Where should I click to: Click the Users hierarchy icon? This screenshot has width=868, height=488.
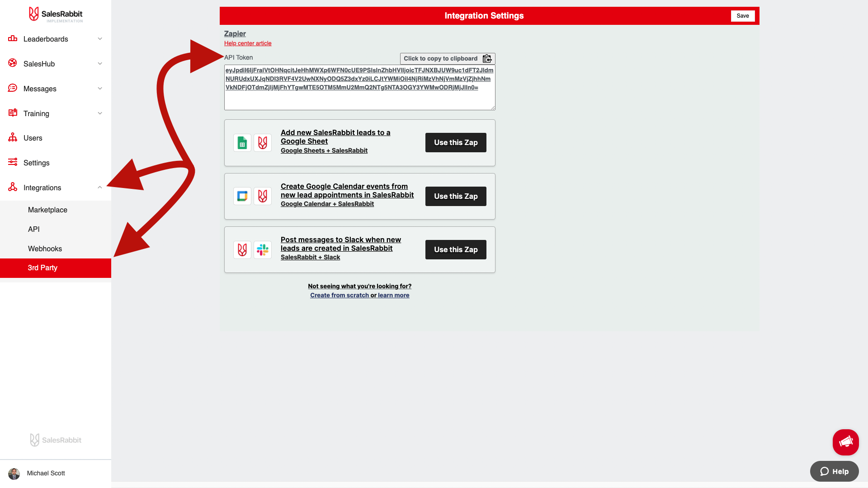click(x=13, y=137)
